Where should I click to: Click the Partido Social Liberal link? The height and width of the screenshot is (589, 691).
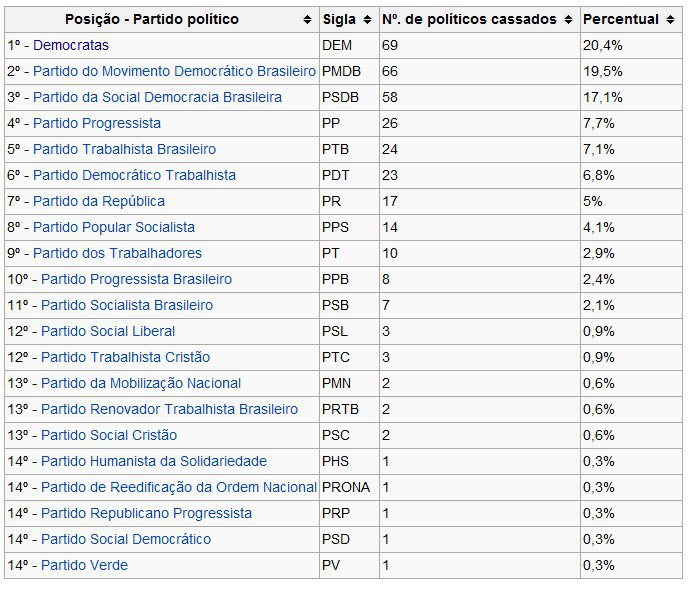[108, 331]
